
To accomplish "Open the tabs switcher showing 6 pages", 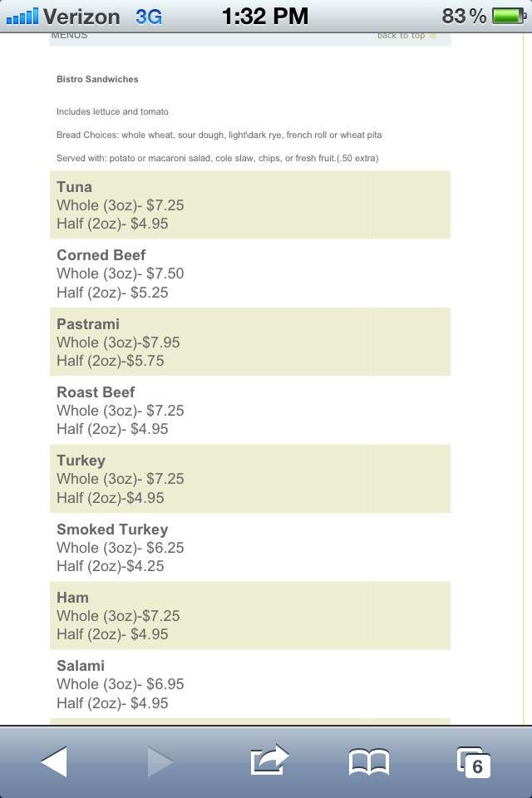I will 473,761.
